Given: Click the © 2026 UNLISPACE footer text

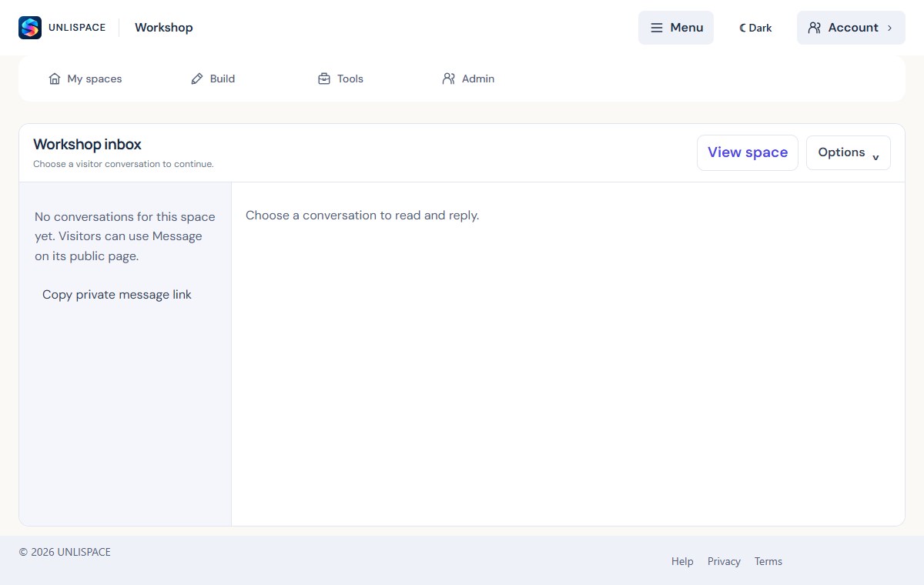Looking at the screenshot, I should point(65,552).
